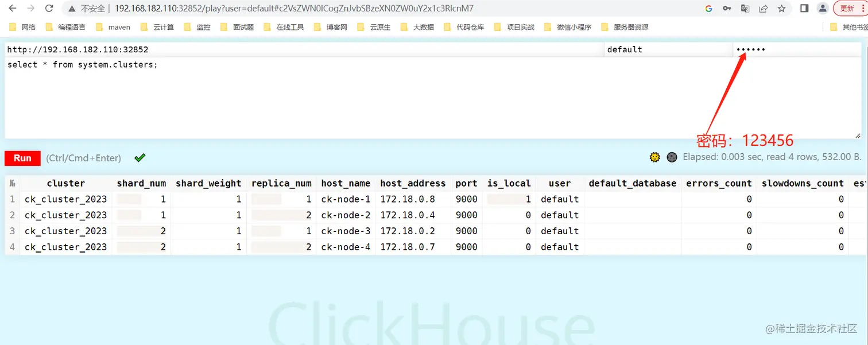Reload the page with the refresh icon
Screen dimensions: 868x345
pos(49,9)
